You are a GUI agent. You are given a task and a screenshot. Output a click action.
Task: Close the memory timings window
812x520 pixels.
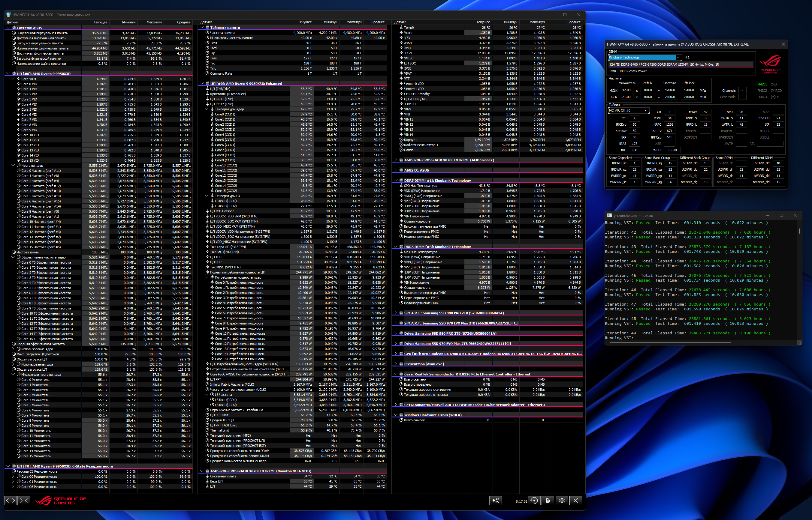point(783,44)
